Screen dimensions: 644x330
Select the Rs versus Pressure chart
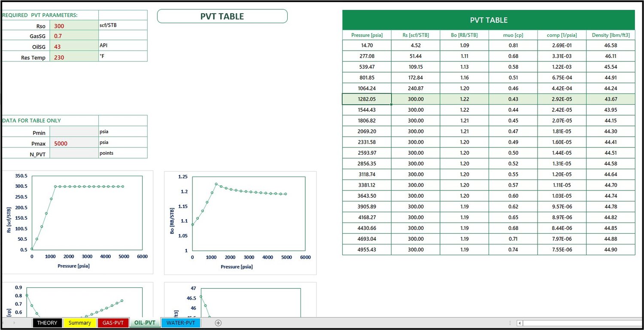pyautogui.click(x=78, y=222)
